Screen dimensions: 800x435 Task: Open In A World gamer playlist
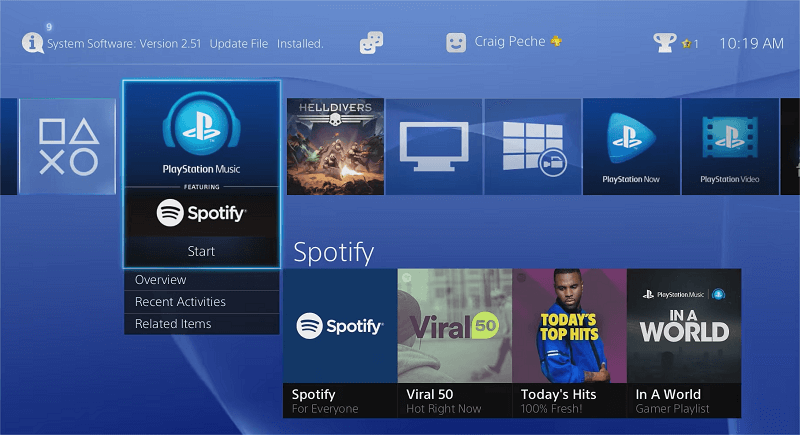684,343
